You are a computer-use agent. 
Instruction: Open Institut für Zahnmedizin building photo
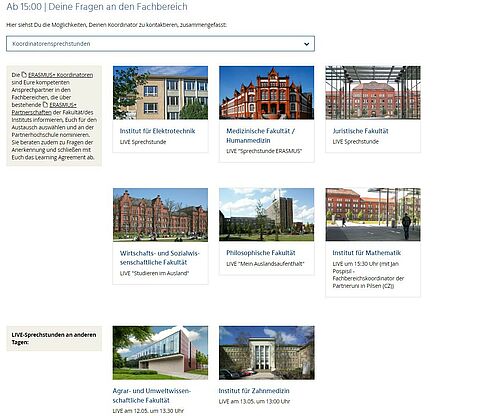(x=267, y=353)
